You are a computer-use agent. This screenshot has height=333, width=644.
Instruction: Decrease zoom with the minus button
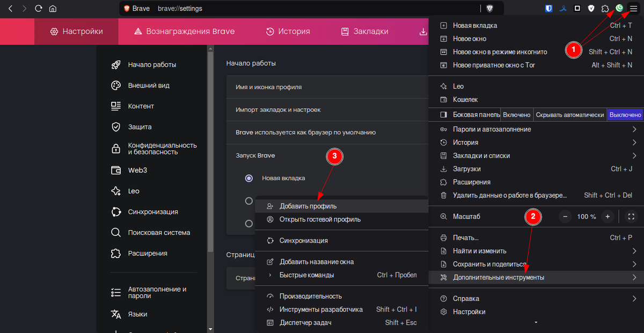pyautogui.click(x=565, y=217)
